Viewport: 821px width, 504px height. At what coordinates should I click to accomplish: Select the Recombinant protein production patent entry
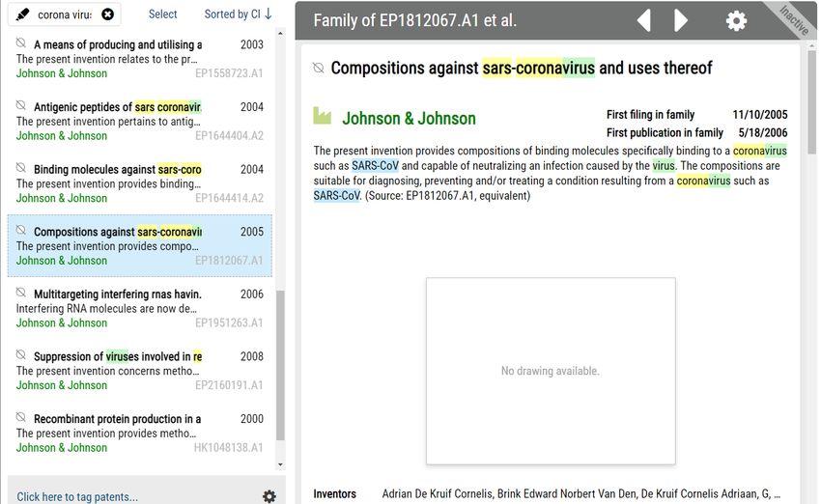click(118, 419)
